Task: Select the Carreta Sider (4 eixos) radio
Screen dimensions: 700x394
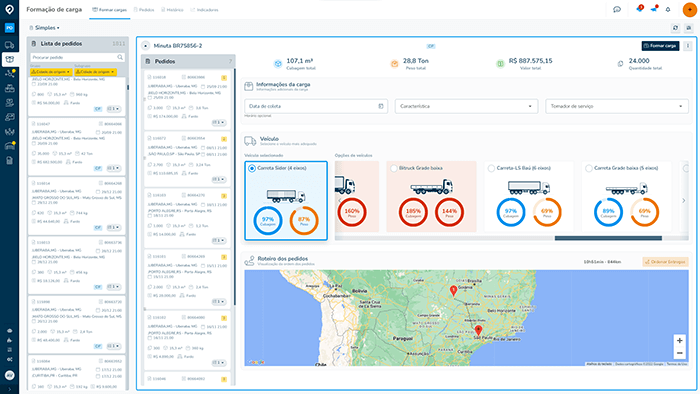Action: click(252, 168)
